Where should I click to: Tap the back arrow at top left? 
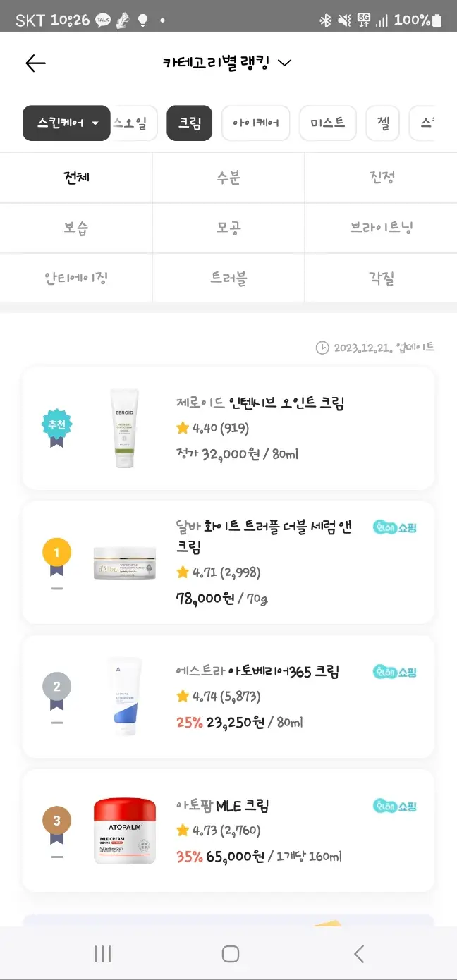tap(35, 63)
